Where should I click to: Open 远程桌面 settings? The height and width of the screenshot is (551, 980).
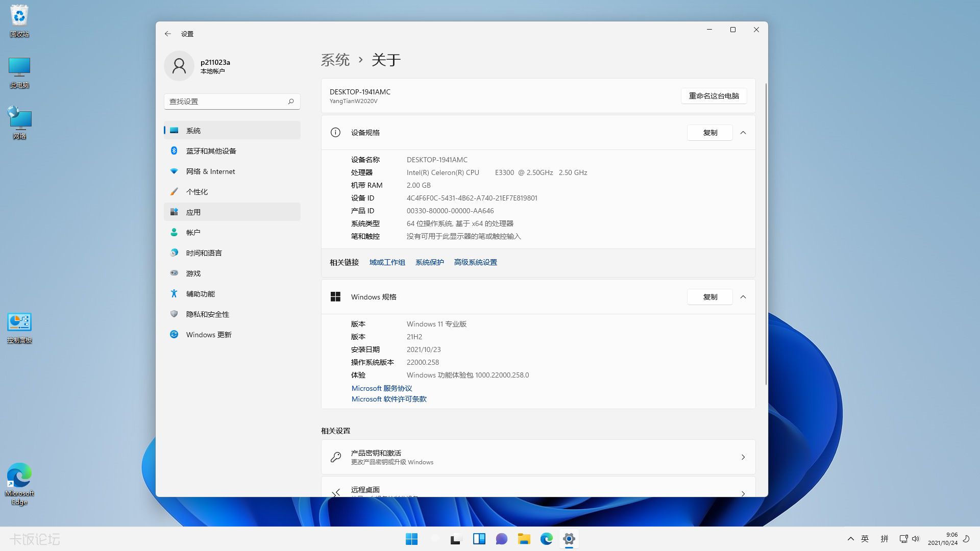pyautogui.click(x=538, y=487)
